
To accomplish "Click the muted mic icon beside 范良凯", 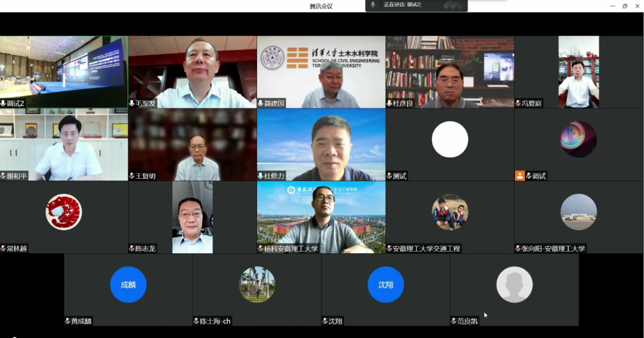I will [453, 321].
